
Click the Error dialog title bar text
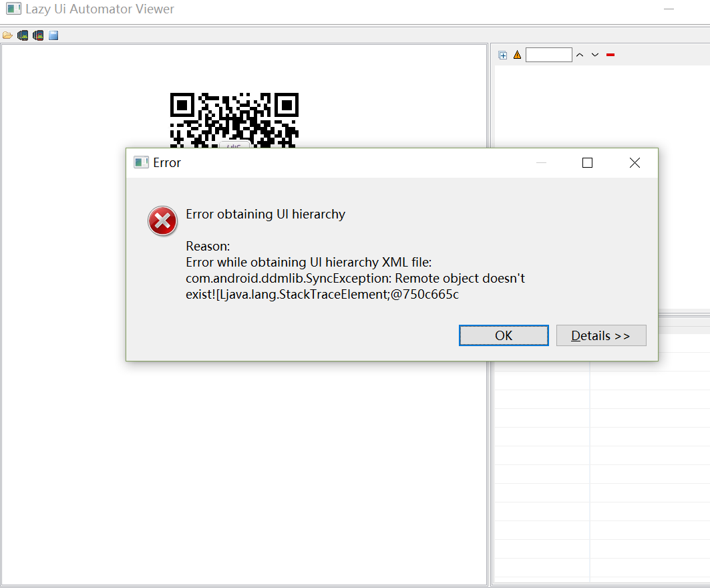tap(167, 163)
